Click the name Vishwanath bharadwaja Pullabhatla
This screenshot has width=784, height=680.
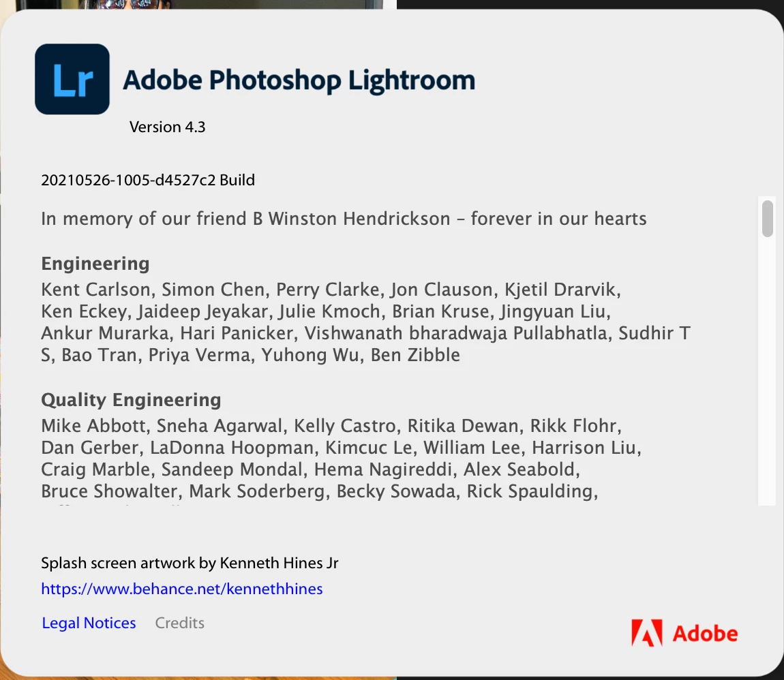coord(455,333)
